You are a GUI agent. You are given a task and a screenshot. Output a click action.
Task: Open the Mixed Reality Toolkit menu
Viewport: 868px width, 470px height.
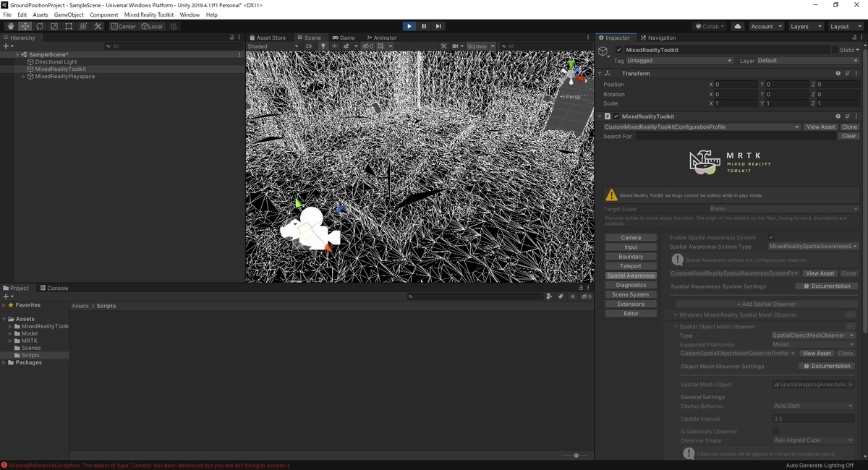coord(149,14)
